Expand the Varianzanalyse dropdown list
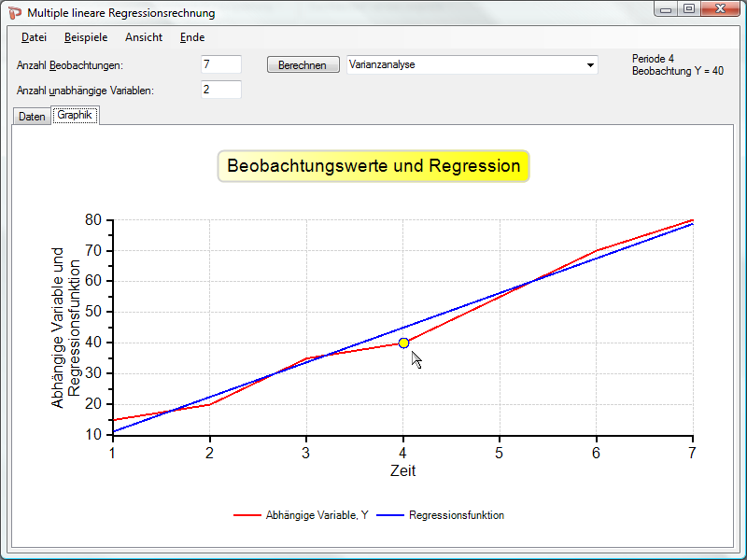The image size is (747, 560). pos(589,65)
